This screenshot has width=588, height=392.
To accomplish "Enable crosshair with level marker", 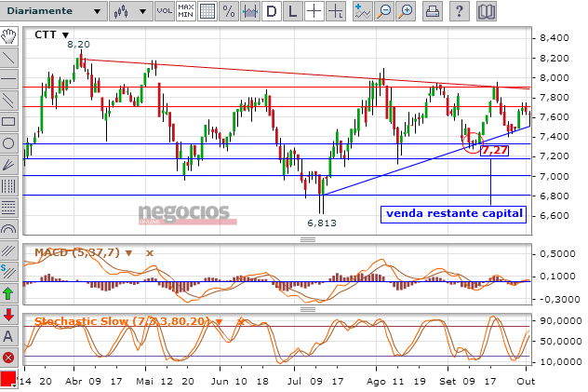I will point(335,11).
